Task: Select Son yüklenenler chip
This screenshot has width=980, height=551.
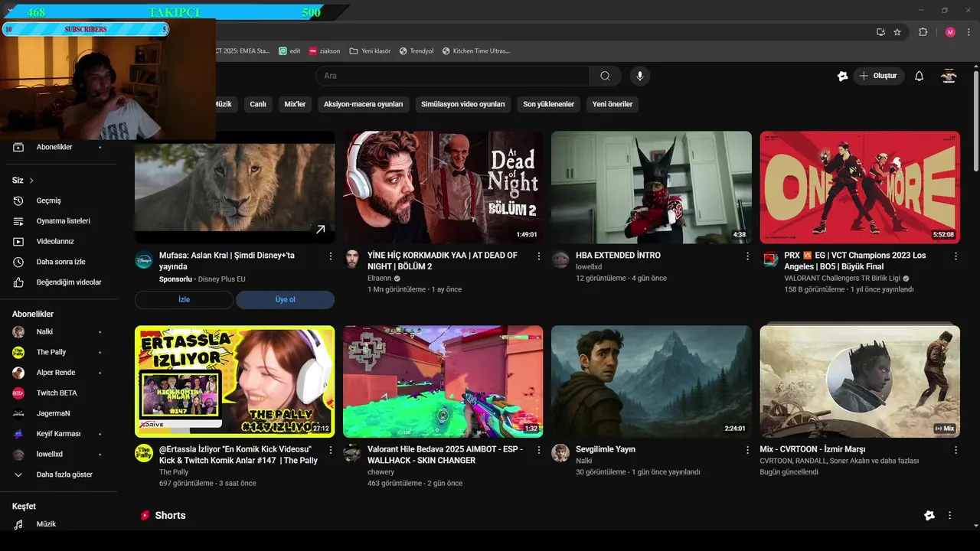Action: click(x=548, y=104)
